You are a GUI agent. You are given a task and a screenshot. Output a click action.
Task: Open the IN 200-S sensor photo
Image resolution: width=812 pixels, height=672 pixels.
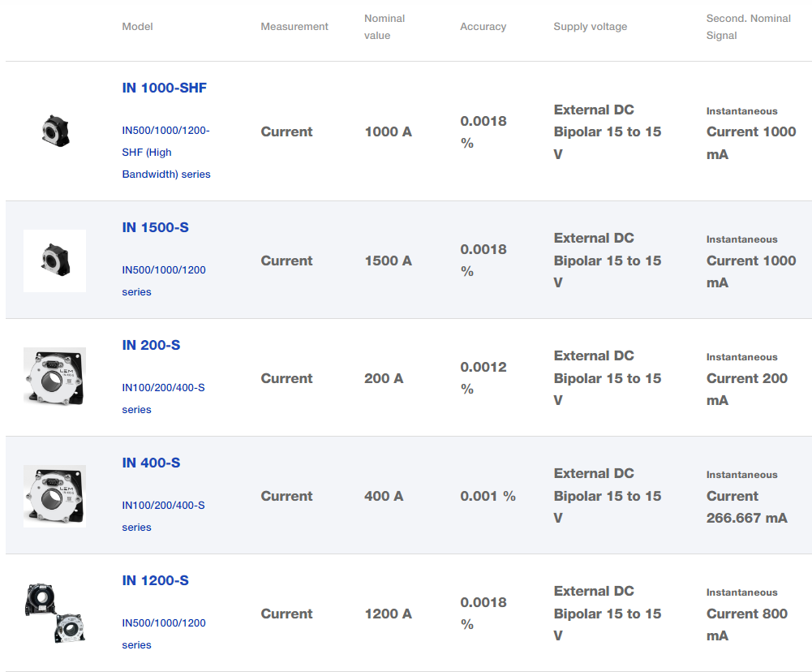point(55,377)
